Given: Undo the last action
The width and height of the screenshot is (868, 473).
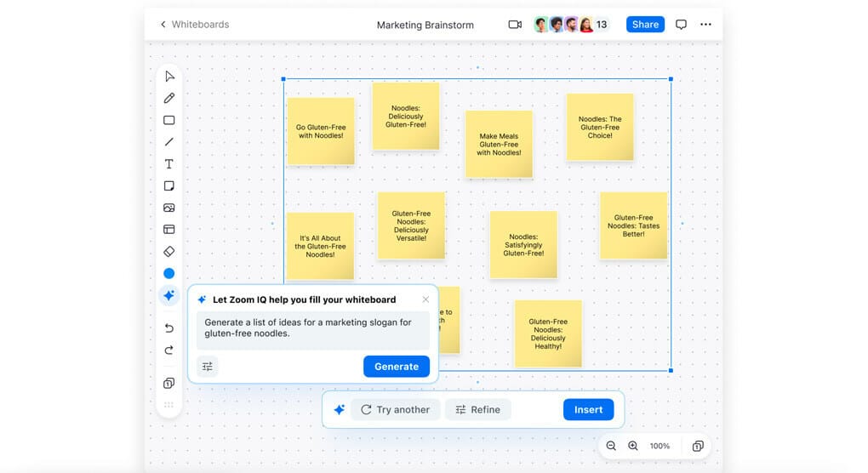Looking at the screenshot, I should coord(169,328).
